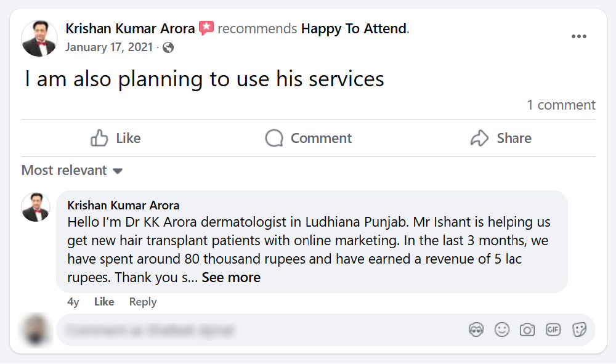Like the comment by Krishan Kumar Arora

(104, 302)
